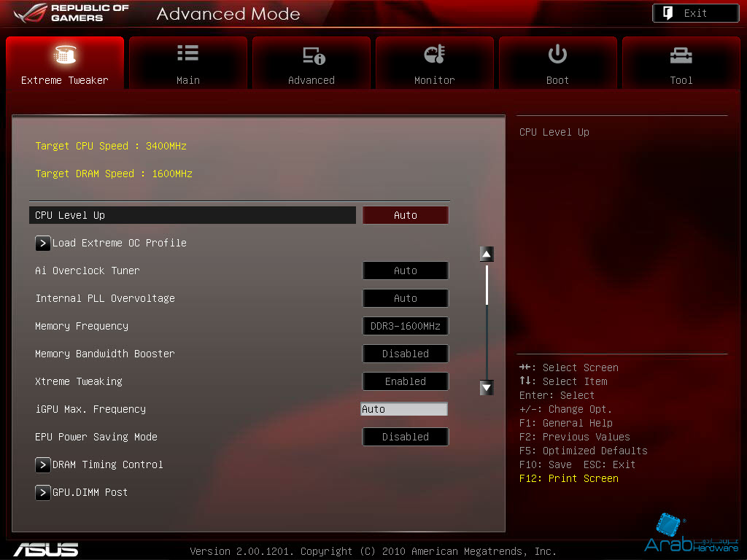Click the Advanced monitor-info icon
The height and width of the screenshot is (560, 747).
click(314, 55)
